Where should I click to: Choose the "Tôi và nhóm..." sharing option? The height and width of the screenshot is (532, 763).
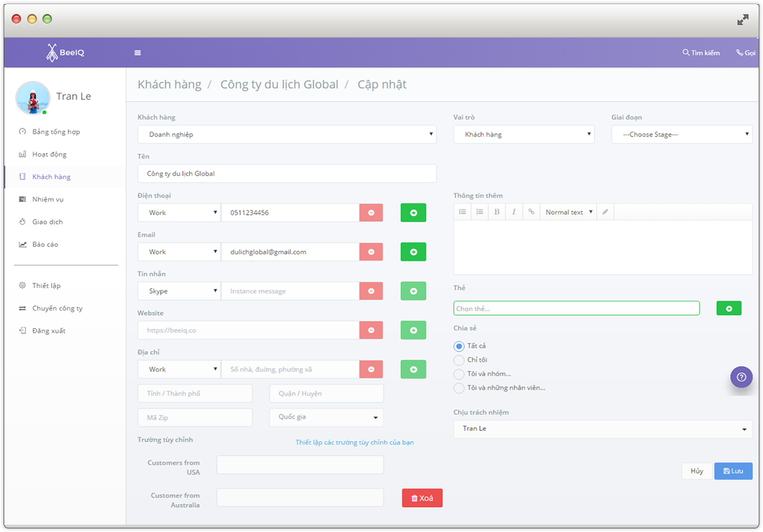tap(459, 374)
